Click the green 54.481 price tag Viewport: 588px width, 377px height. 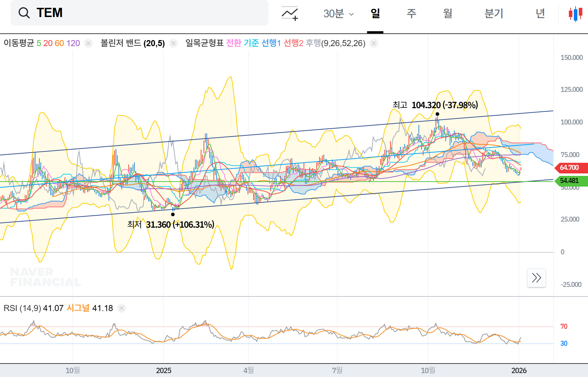point(571,181)
